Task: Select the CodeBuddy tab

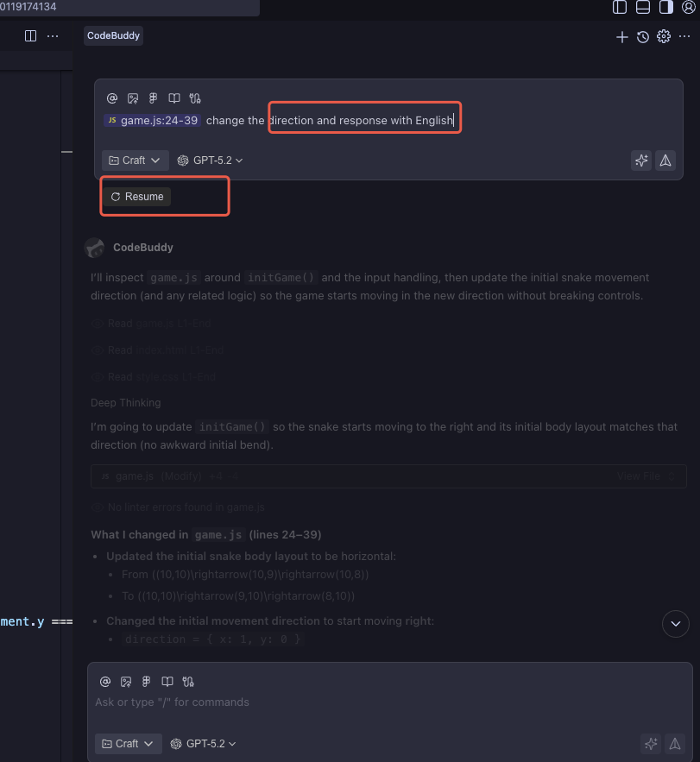Action: pyautogui.click(x=113, y=35)
